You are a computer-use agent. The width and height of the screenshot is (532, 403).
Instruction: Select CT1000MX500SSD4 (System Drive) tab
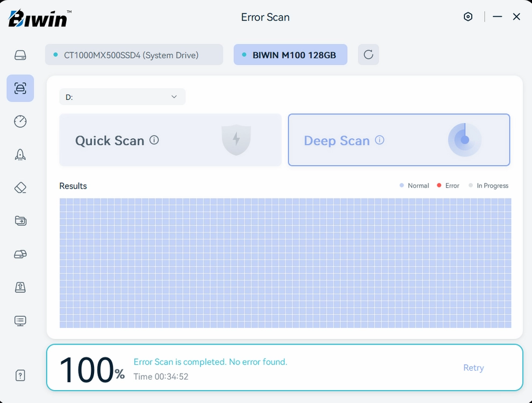[134, 54]
